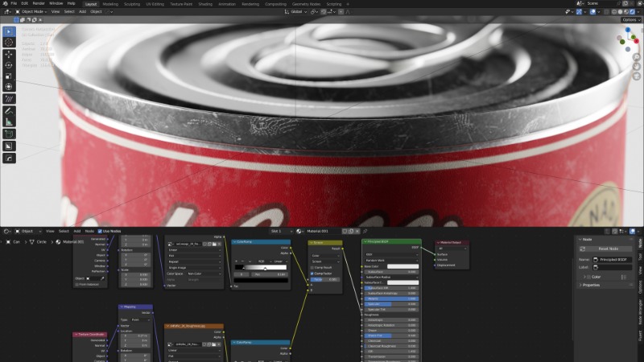Adjust the Metallic slider on Principled BSDF
Viewport: 644px width, 362px height.
click(x=391, y=298)
